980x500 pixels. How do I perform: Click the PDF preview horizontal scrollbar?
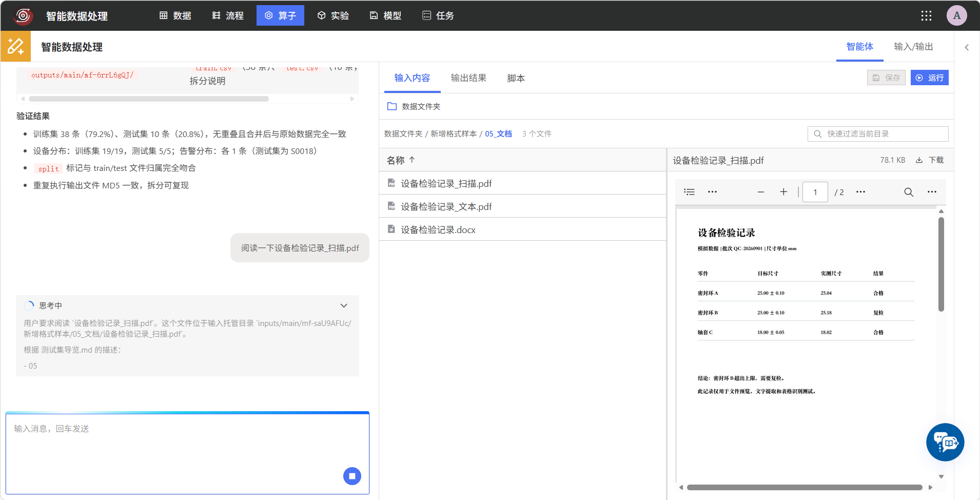(x=805, y=487)
